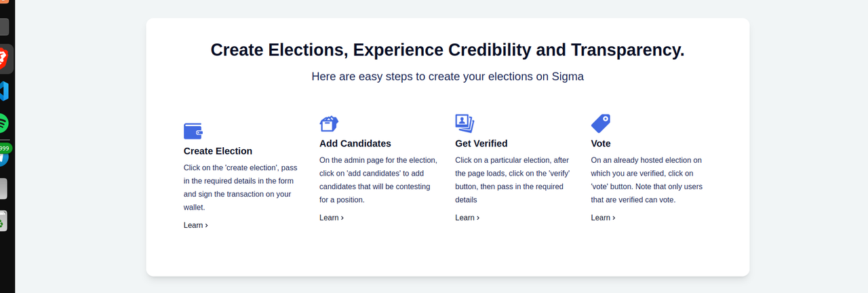Click the ballot box icon above Add Candidates
868x293 pixels.
(x=329, y=123)
